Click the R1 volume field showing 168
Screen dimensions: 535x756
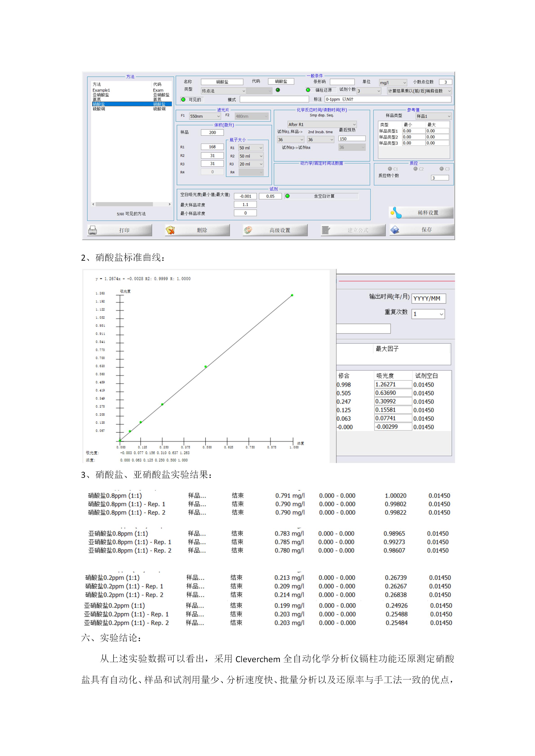pos(213,147)
